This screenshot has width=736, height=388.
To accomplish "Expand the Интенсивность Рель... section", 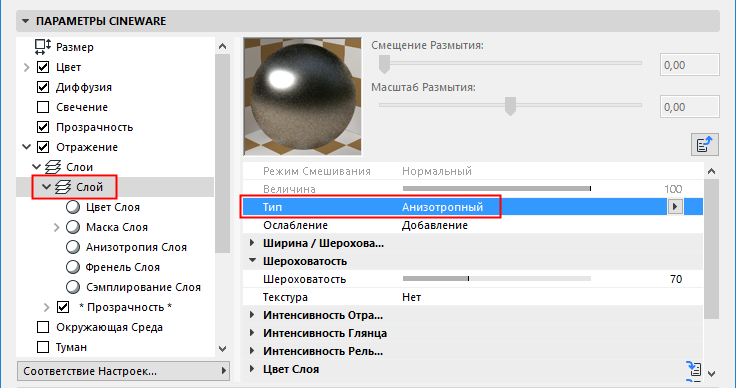I will point(252,351).
